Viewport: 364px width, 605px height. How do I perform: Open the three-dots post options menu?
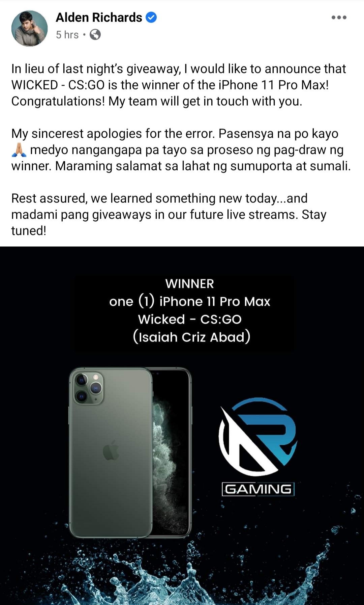339,18
